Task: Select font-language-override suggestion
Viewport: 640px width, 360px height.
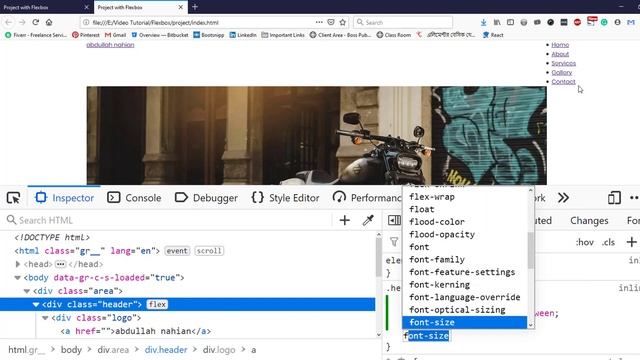Action: click(x=464, y=298)
